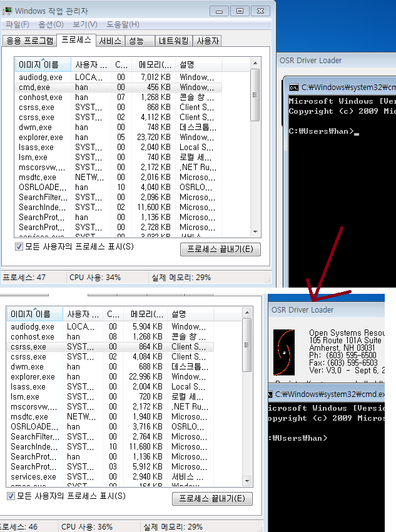Switch to the 응용 프로그램 tab
The image size is (396, 532).
[x=29, y=41]
